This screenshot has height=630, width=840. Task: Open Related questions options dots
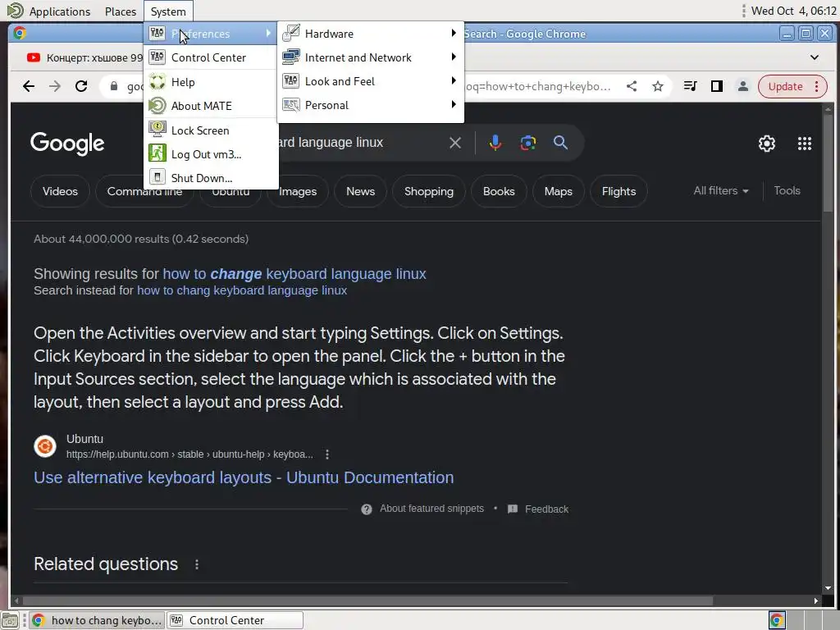click(x=197, y=564)
